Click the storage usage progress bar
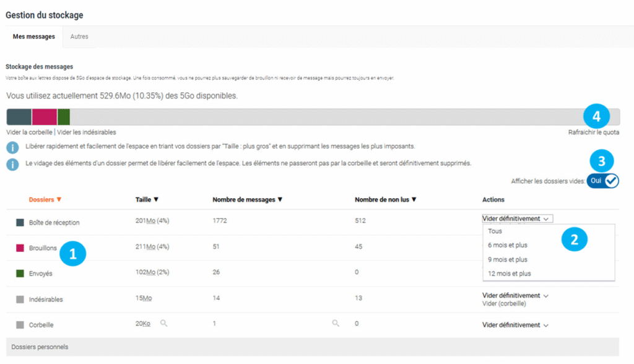Viewport: 634px width, 364px height. [310, 115]
